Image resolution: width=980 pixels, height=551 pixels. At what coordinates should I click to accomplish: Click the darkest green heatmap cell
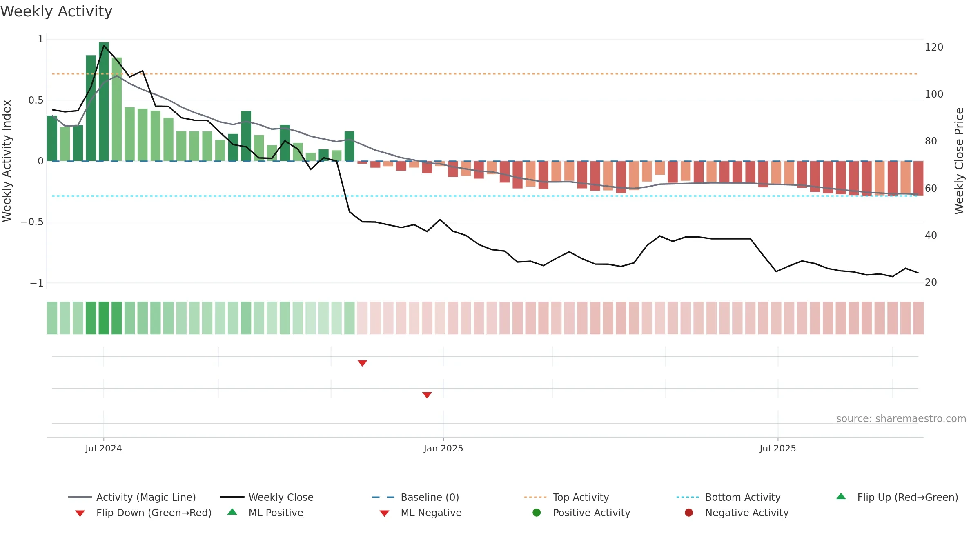click(104, 318)
